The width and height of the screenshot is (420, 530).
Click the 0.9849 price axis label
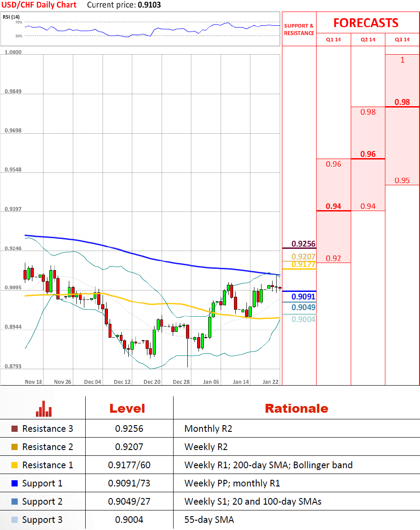coord(13,91)
